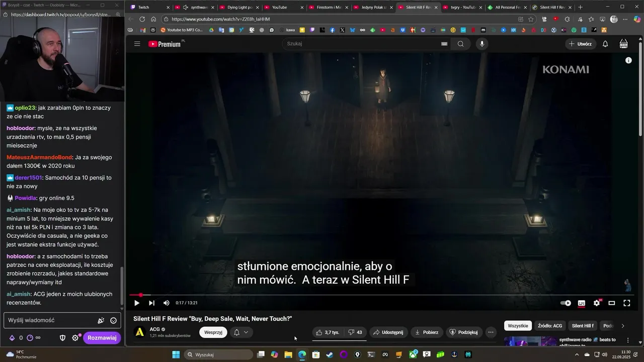This screenshot has height=362, width=644.
Task: Click Podziękuj thanks button
Action: (x=463, y=332)
